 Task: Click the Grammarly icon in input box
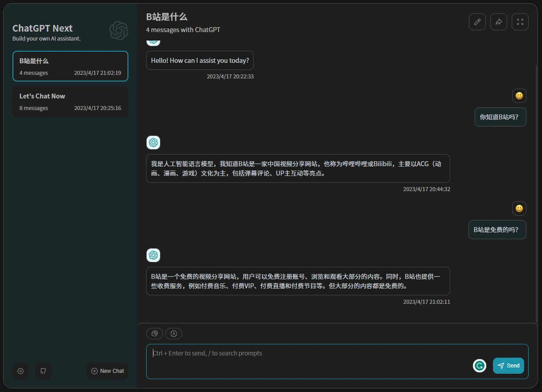(480, 366)
